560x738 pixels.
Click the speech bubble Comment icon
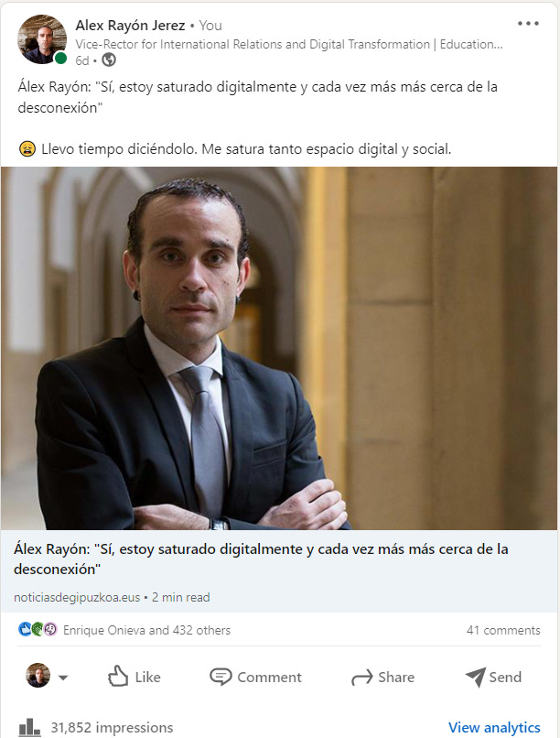221,677
